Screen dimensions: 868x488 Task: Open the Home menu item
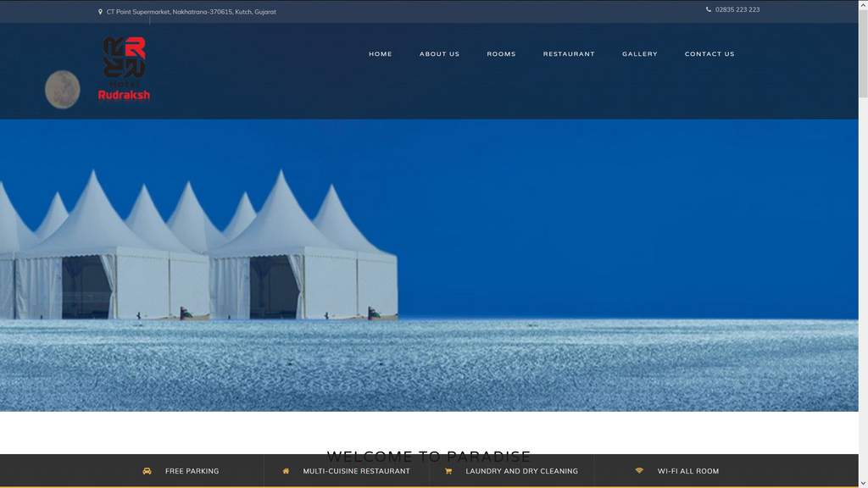coord(380,54)
